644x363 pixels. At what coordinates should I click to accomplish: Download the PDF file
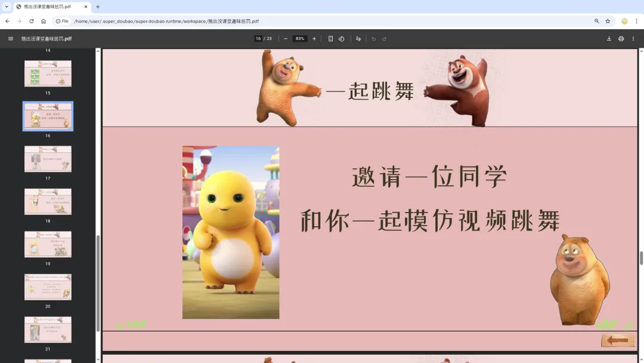pyautogui.click(x=609, y=39)
